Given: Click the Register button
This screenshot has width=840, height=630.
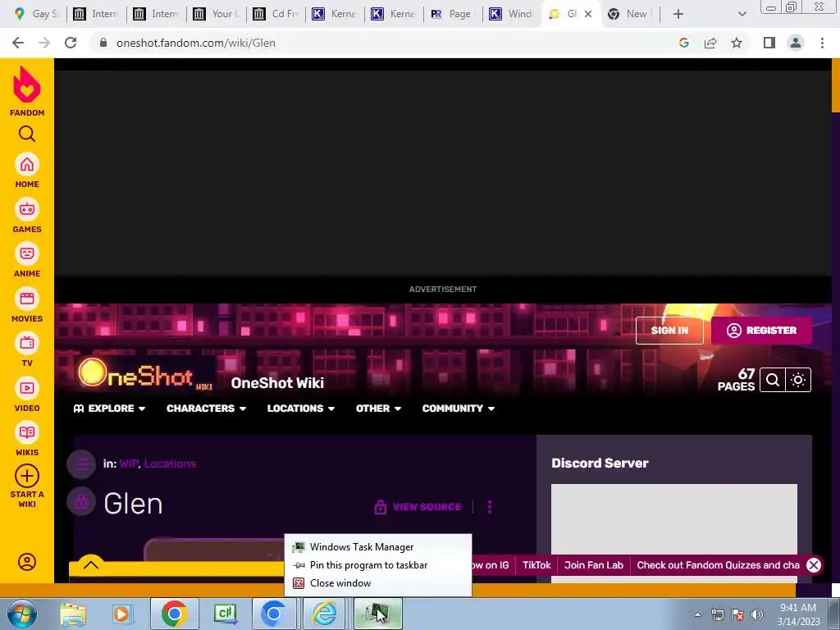Looking at the screenshot, I should point(761,331).
